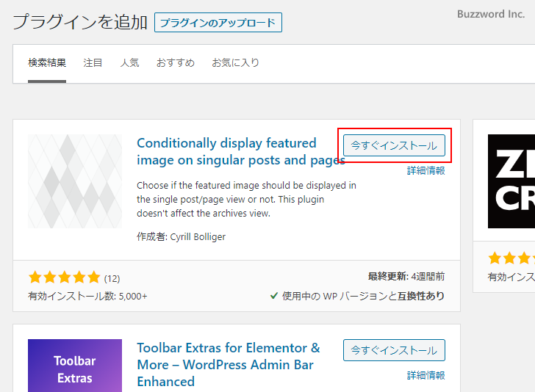The height and width of the screenshot is (392, 535).
Task: Open 詳細情報 for Conditionally display featured image
Action: pos(426,170)
